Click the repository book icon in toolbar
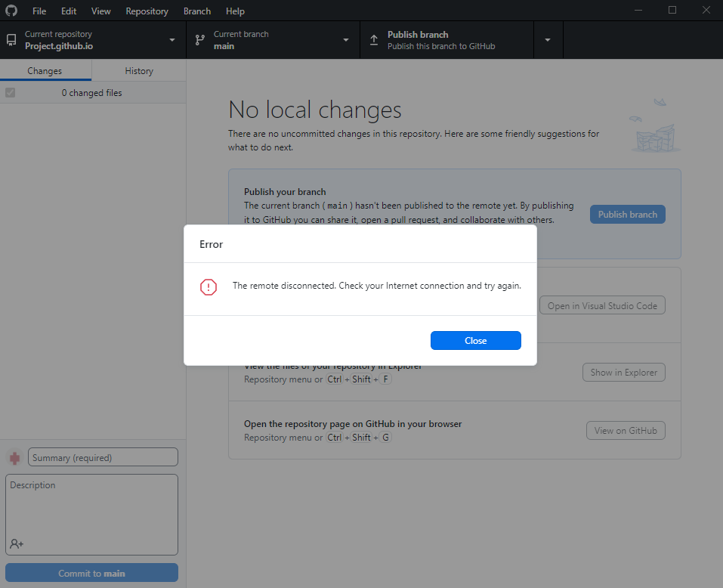Viewport: 723px width, 588px height. [11, 39]
